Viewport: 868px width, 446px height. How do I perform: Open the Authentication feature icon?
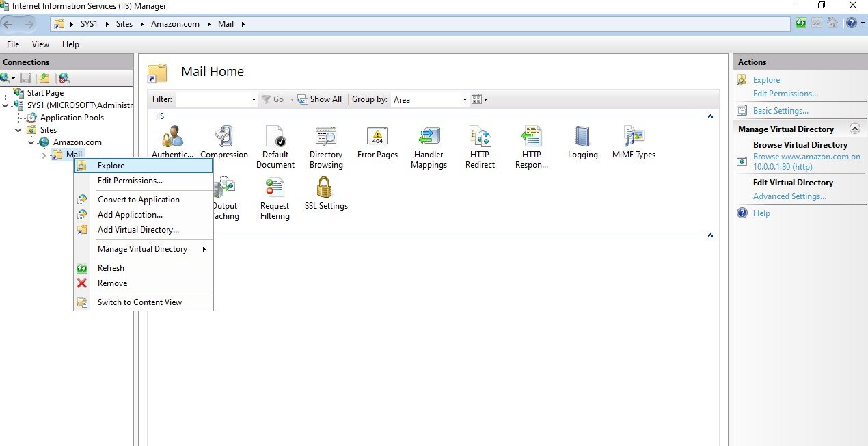point(172,142)
